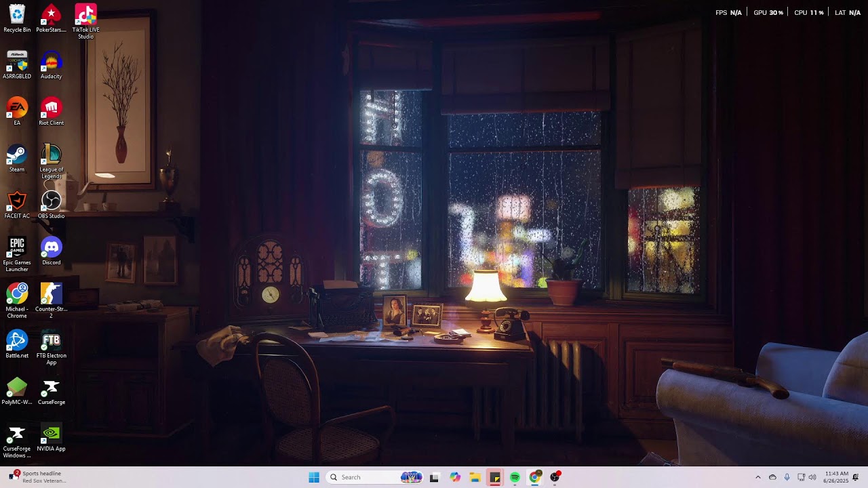
Task: Select the TikTok LIVE Studio shortcut
Action: coord(85,22)
